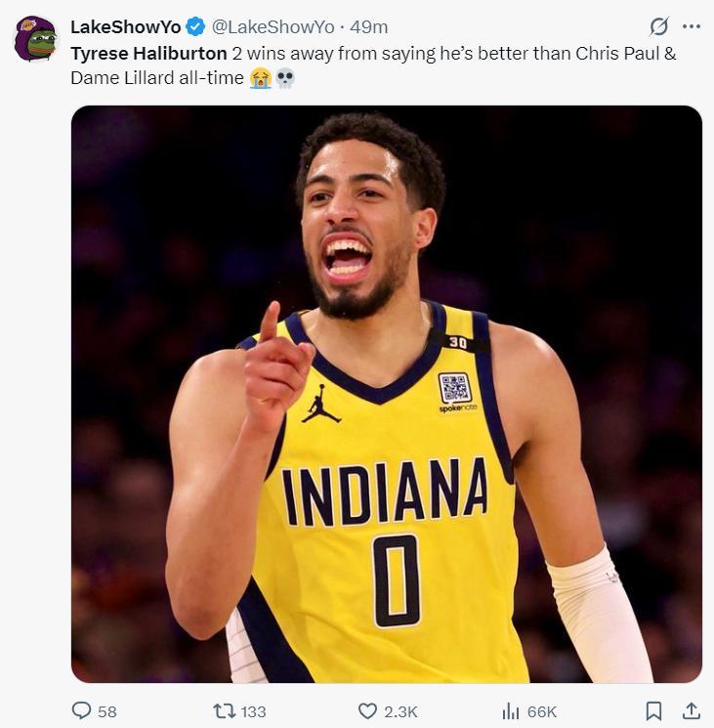Click the blue verified checkmark badge
The height and width of the screenshot is (728, 714).
(x=195, y=27)
